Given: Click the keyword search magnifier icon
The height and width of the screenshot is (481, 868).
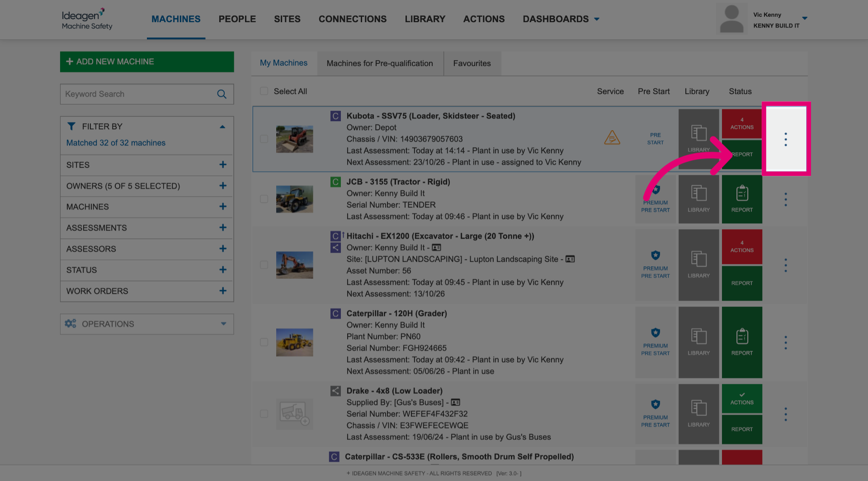Looking at the screenshot, I should pyautogui.click(x=222, y=94).
